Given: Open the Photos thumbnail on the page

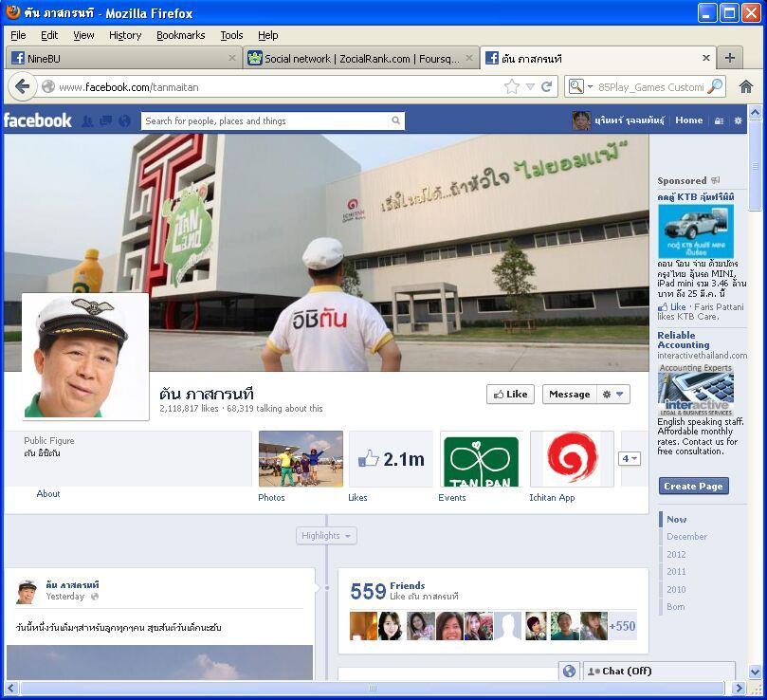Looking at the screenshot, I should tap(301, 459).
